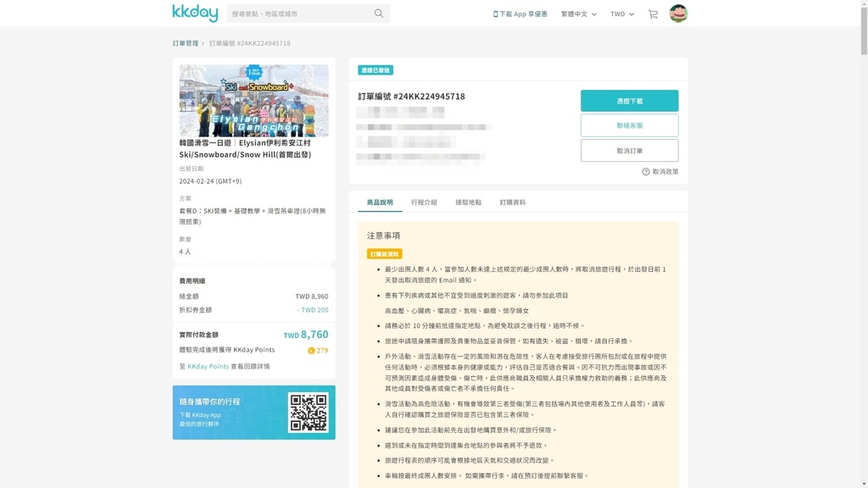The width and height of the screenshot is (868, 488).
Task: Click the 憑證下載 button
Action: [630, 101]
